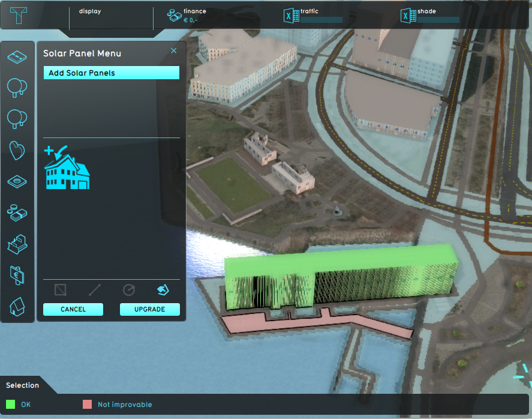
Task: Open the display menu in top bar
Action: click(91, 11)
